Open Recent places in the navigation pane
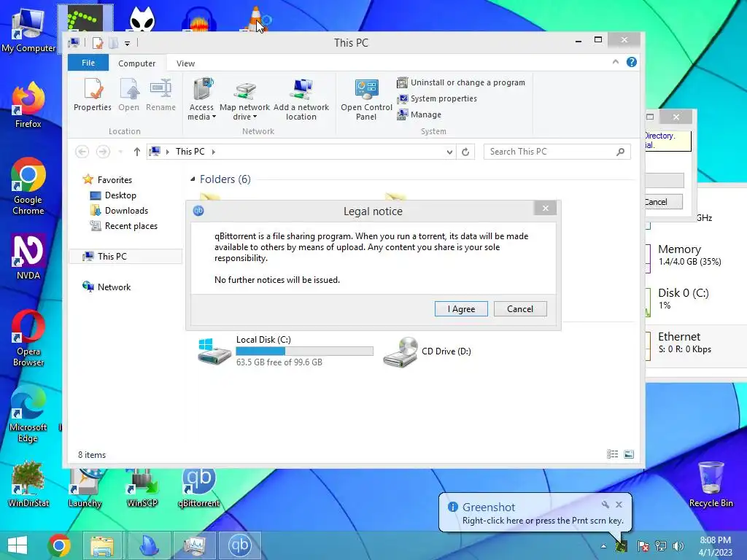The height and width of the screenshot is (560, 747). (124, 226)
